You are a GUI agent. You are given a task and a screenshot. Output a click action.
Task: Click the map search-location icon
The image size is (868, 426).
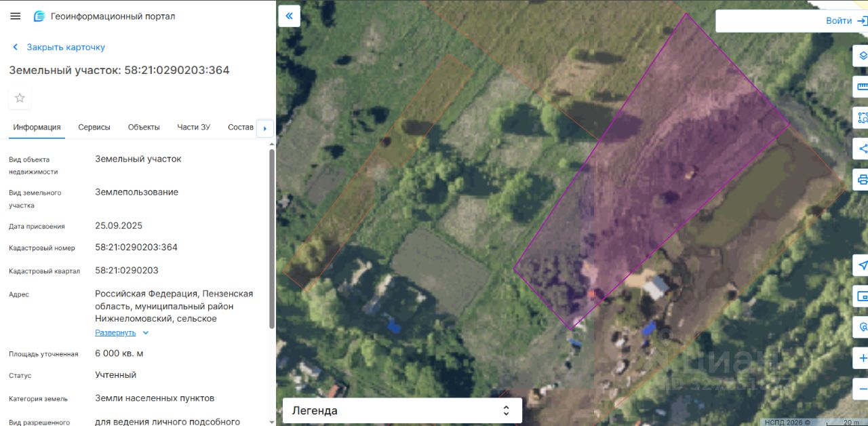coord(862,328)
